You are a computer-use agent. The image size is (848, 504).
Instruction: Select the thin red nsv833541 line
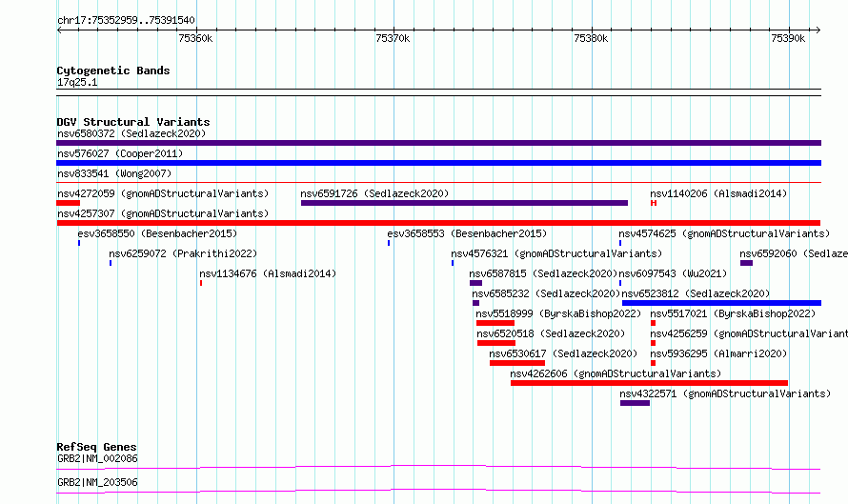pyautogui.click(x=438, y=183)
